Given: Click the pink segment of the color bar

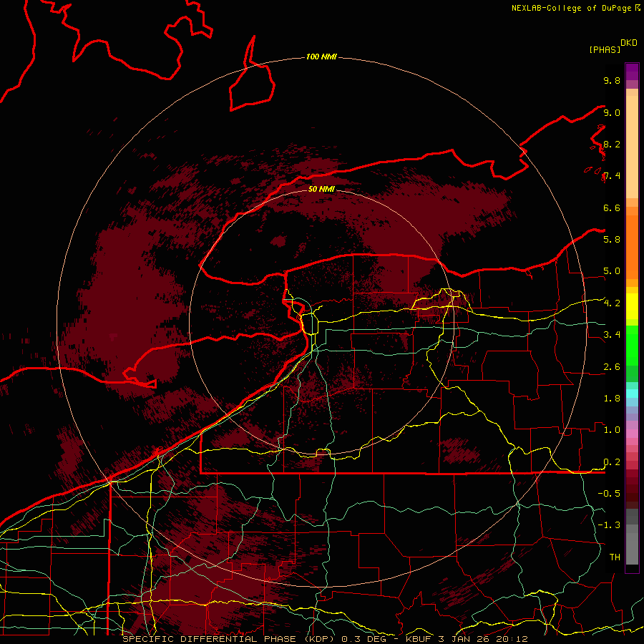Looking at the screenshot, I should (632, 434).
